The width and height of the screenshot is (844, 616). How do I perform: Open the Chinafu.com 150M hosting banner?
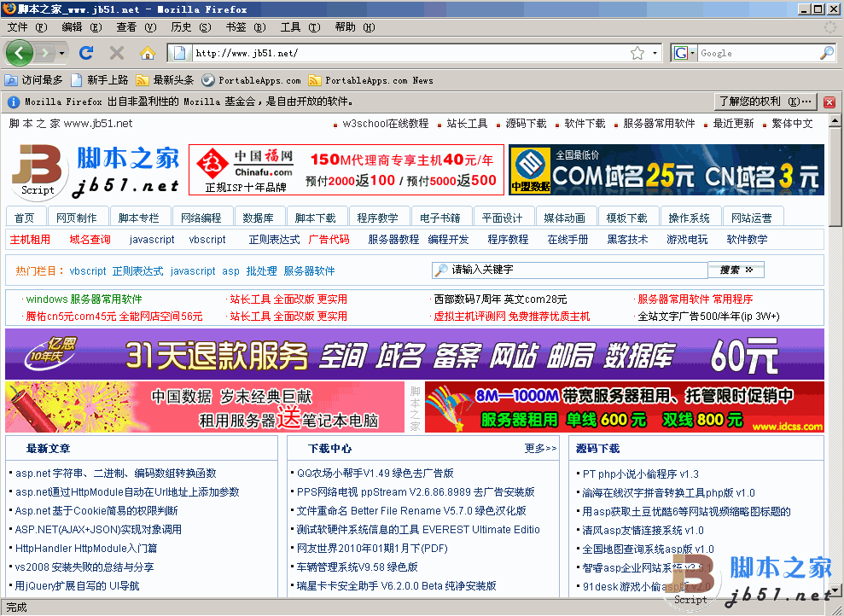[346, 170]
